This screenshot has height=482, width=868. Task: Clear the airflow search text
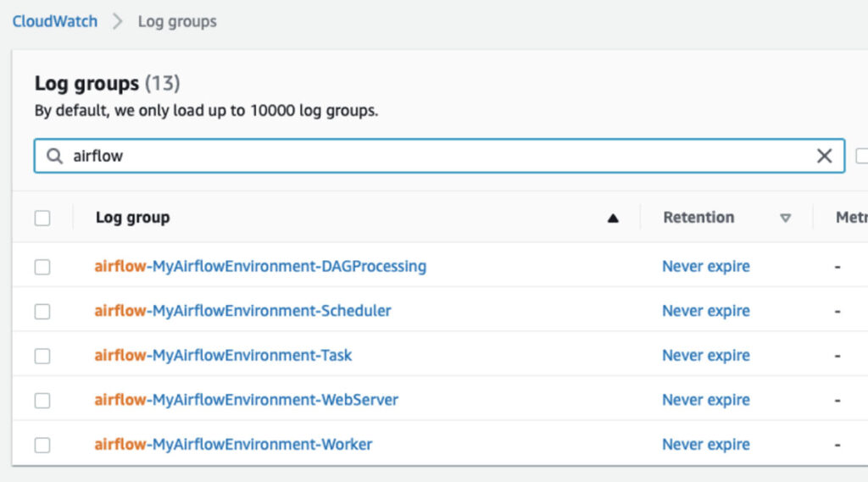(824, 156)
